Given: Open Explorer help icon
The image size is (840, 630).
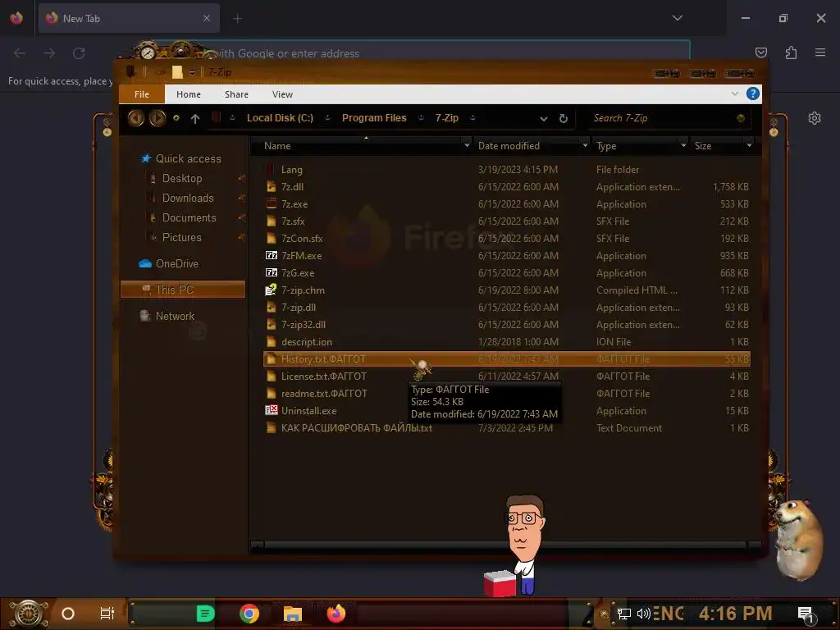Looking at the screenshot, I should [753, 94].
